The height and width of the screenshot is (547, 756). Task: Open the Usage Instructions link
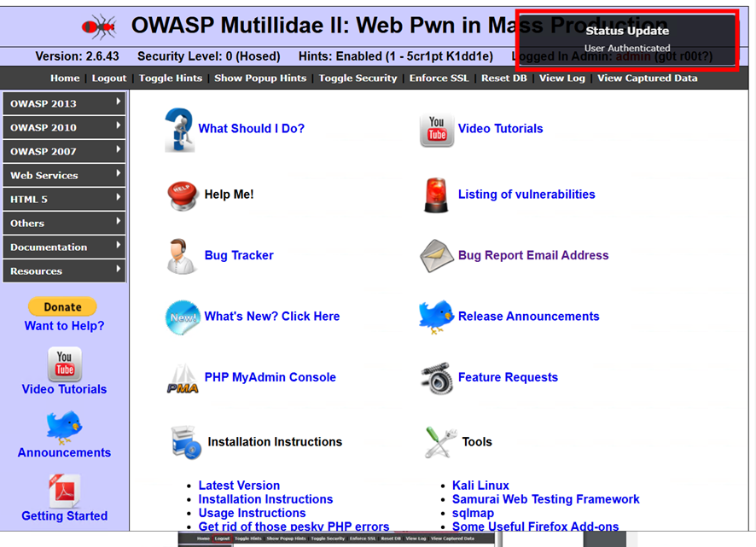point(253,513)
